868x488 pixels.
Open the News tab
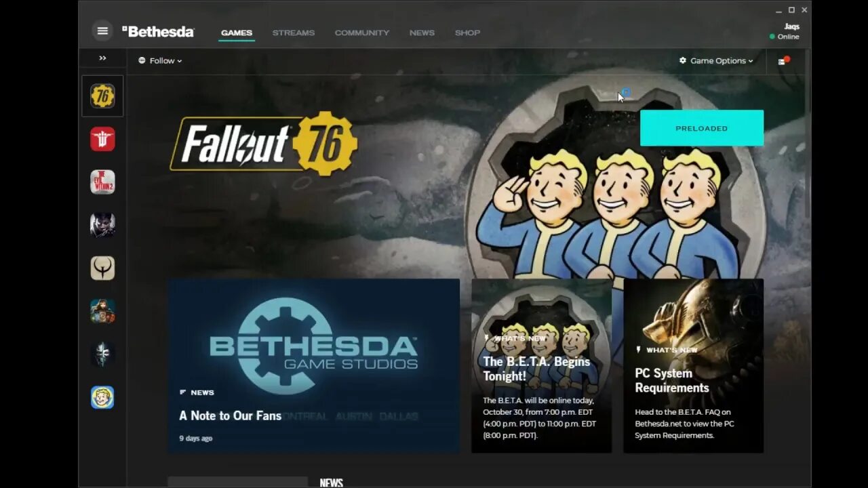[x=422, y=33]
